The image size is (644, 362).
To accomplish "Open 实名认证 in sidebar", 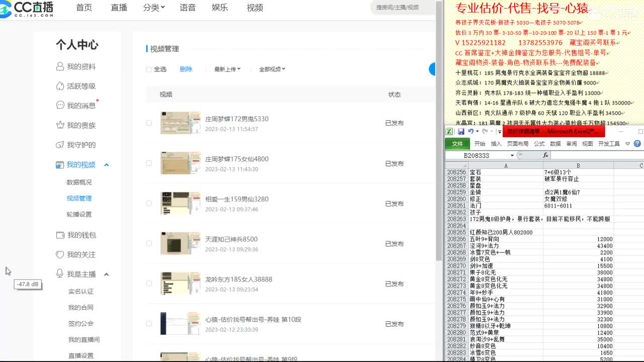I will [x=81, y=291].
